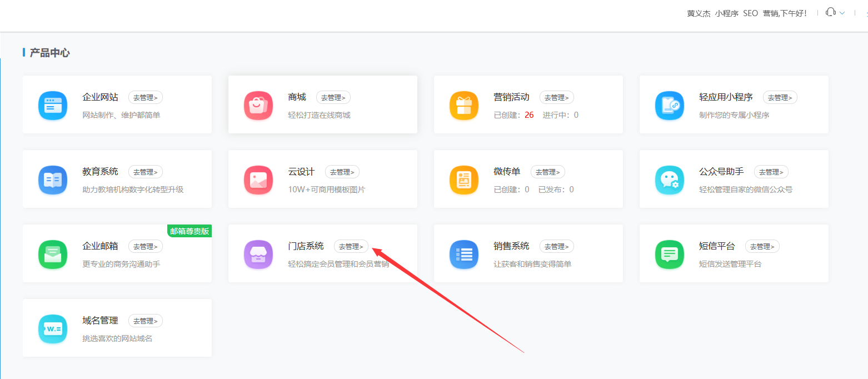Click the 短信平台 message icon
Viewport: 868px width, 379px height.
click(x=670, y=255)
